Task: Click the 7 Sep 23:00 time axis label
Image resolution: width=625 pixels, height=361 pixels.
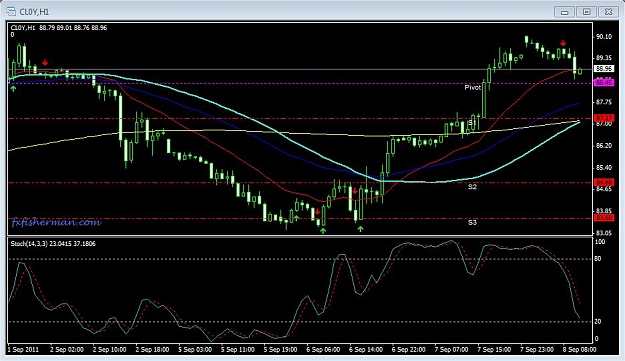Action: coord(537,349)
